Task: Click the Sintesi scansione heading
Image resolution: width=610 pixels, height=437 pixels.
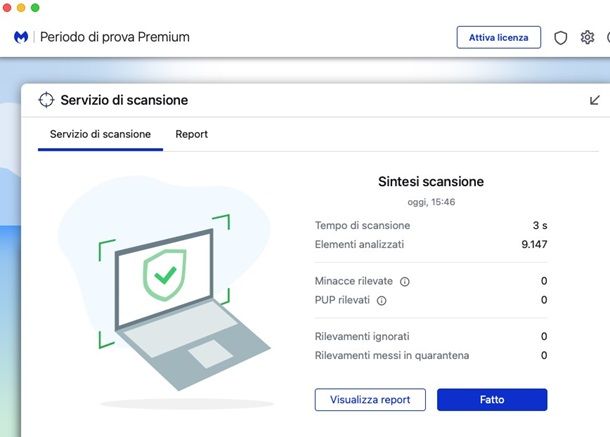Action: (431, 182)
